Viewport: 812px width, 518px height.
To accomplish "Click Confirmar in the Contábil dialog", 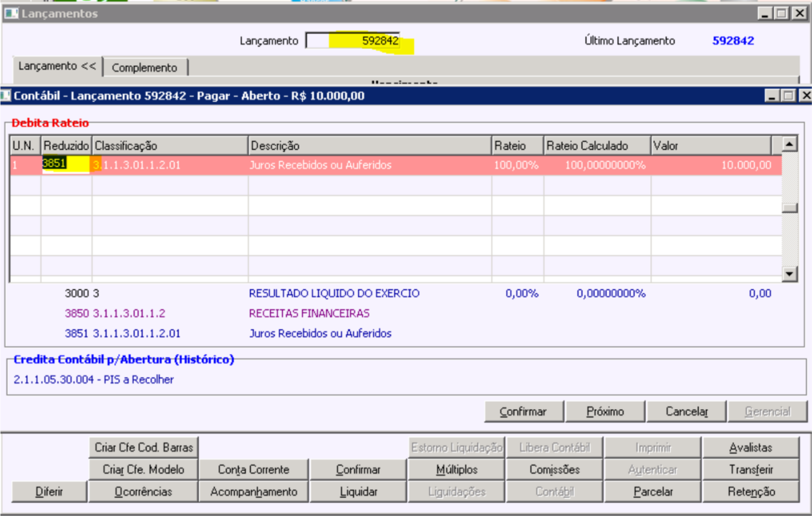I will click(x=523, y=412).
